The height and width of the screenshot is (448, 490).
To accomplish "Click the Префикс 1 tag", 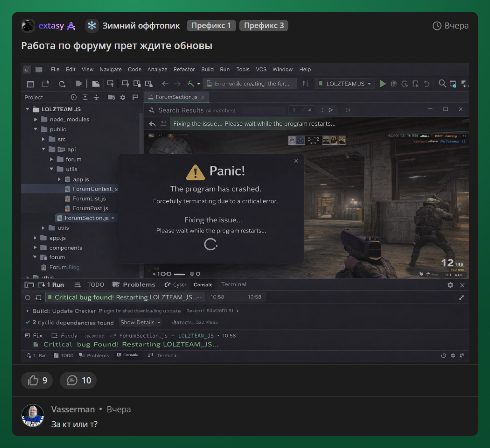I will tap(211, 26).
